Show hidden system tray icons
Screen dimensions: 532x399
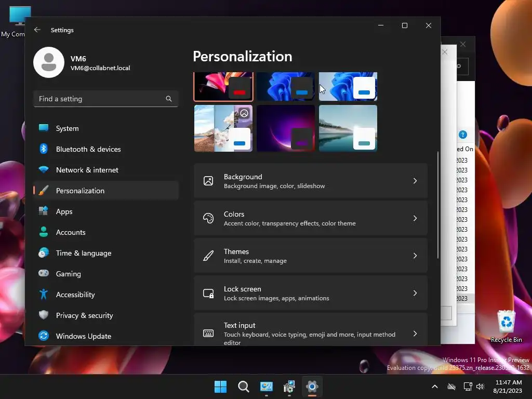(435, 387)
